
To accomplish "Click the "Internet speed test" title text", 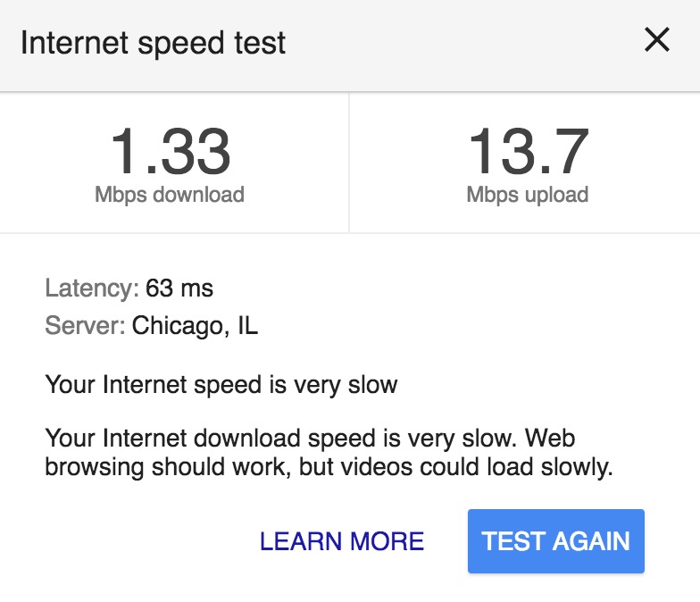I will tap(153, 43).
